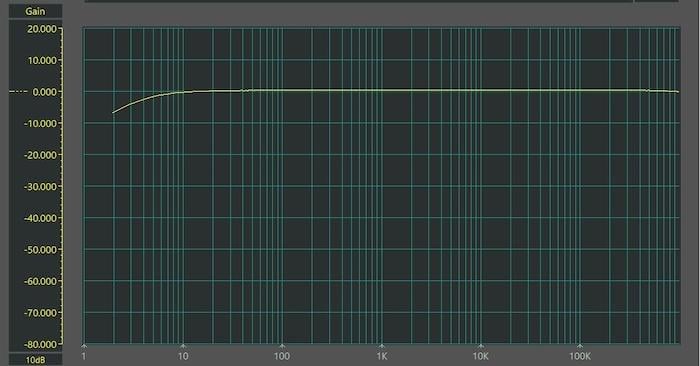Click the trace's right end near zero dB
The image size is (700, 366).
(677, 92)
